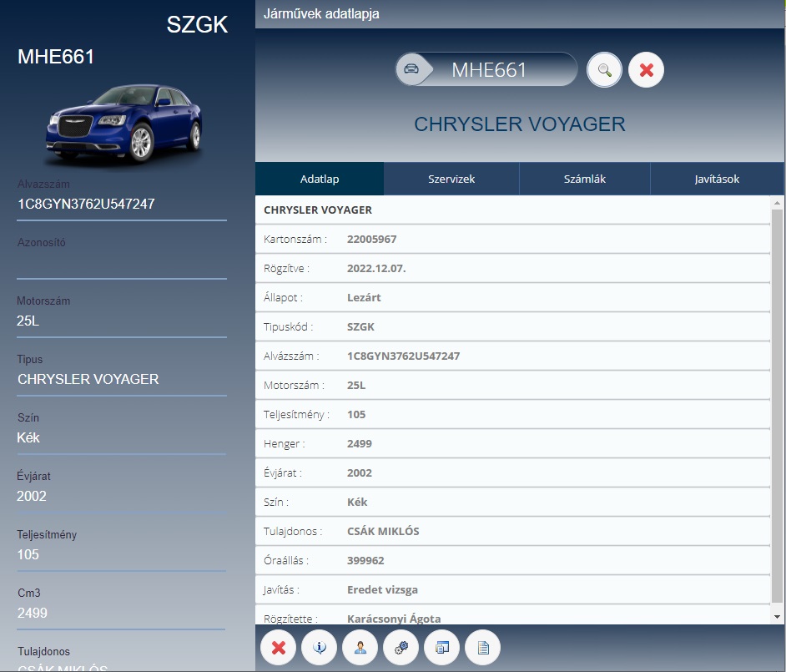Click the car icon in the plate search field
The width and height of the screenshot is (786, 672).
point(411,69)
